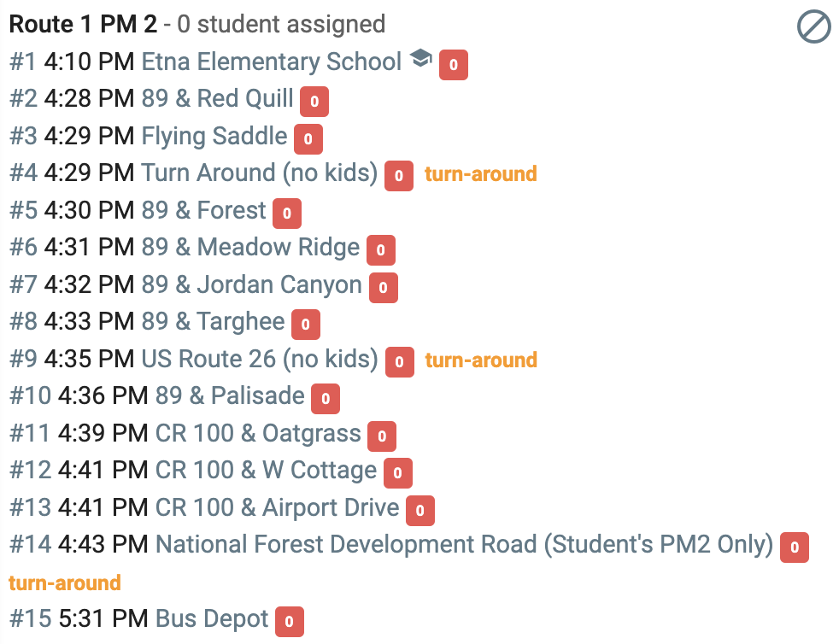Viewport: 839px width, 644px height.
Task: Open the 89 & Meadow Ridge stop
Action: (250, 247)
